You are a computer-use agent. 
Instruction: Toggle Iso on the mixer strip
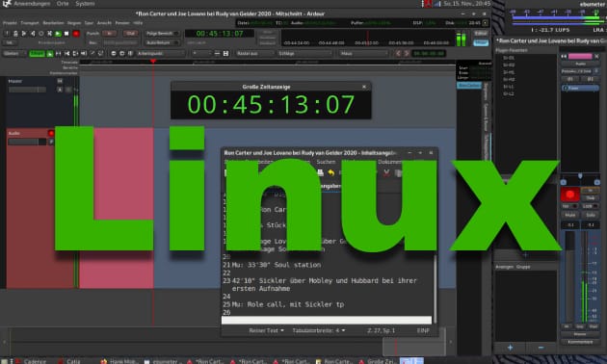(x=569, y=206)
